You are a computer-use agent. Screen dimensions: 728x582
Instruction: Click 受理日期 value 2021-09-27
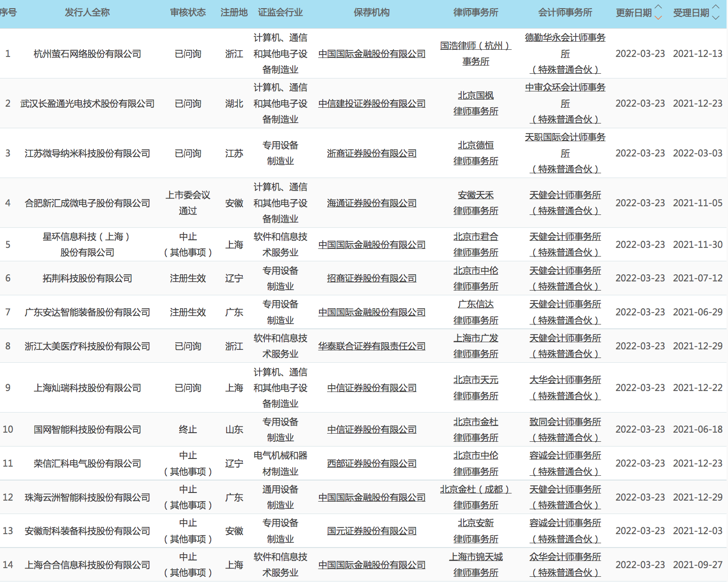coord(697,565)
